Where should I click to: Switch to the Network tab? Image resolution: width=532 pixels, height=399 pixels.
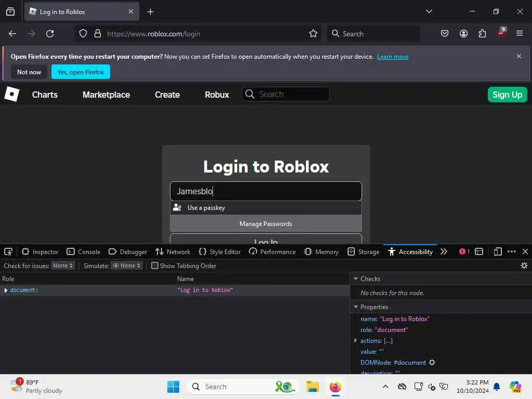[172, 252]
